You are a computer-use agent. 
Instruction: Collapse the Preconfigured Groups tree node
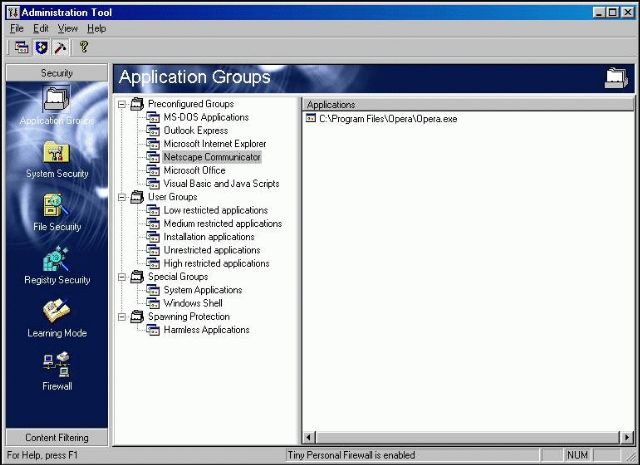[122, 105]
